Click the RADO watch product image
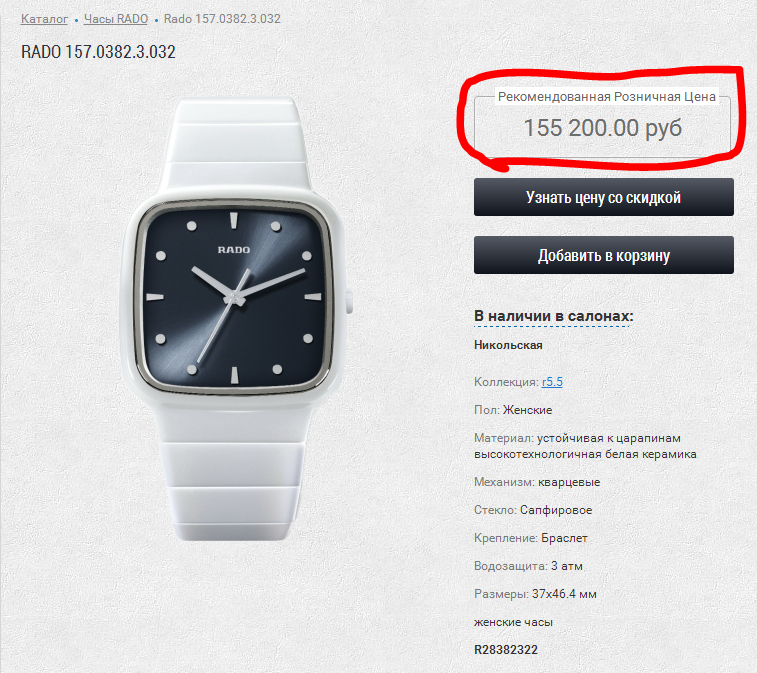 tap(237, 319)
